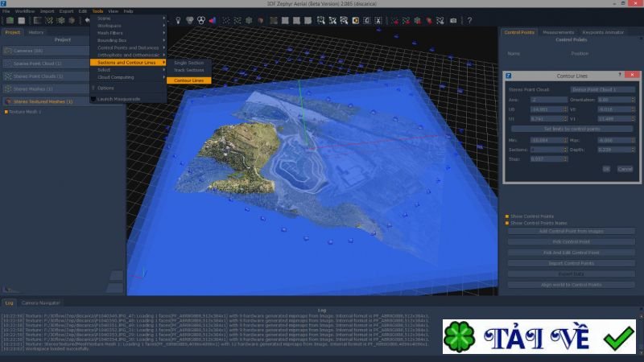The image size is (644, 362).
Task: Choose Single Section submenu item
Action: coord(189,64)
